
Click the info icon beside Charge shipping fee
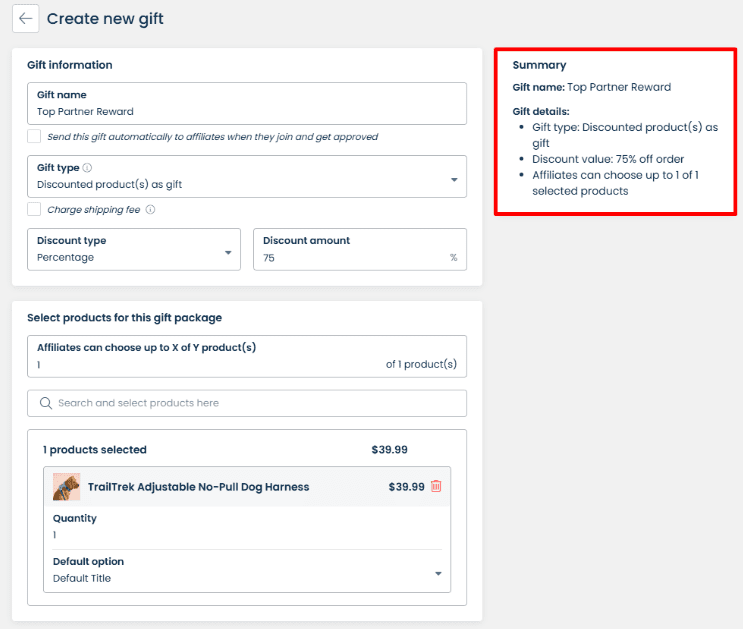[x=151, y=210]
